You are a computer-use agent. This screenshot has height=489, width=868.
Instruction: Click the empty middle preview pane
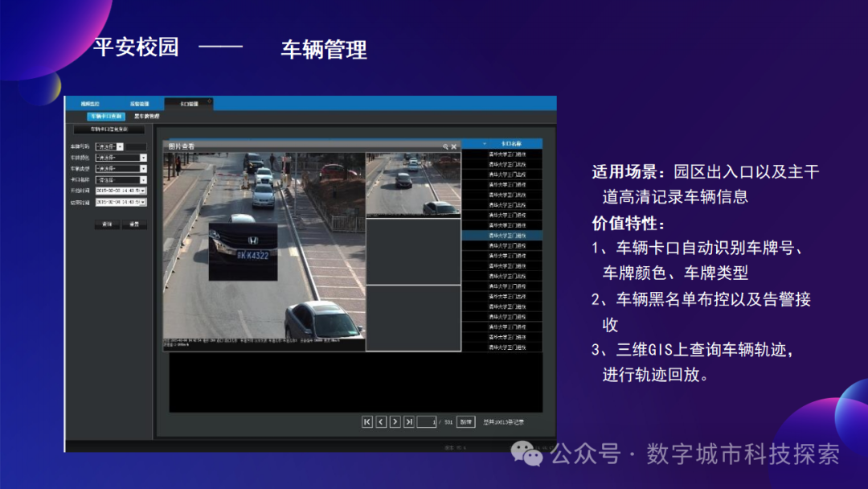[414, 252]
